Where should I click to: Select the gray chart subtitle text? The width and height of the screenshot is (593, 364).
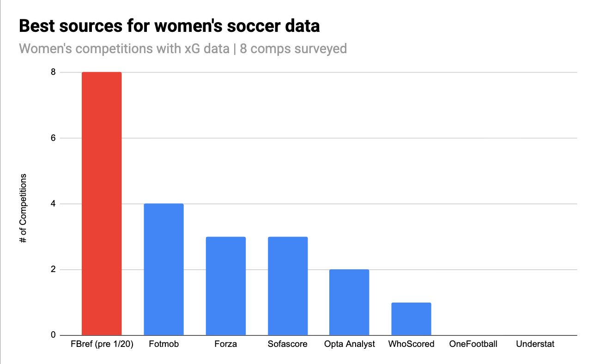(x=183, y=48)
